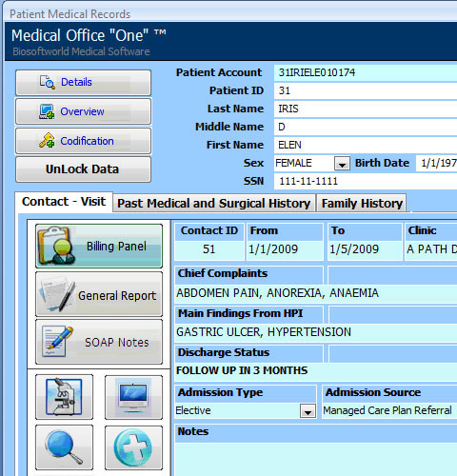
Task: Click the FEMALE value in Sex field
Action: [x=293, y=163]
